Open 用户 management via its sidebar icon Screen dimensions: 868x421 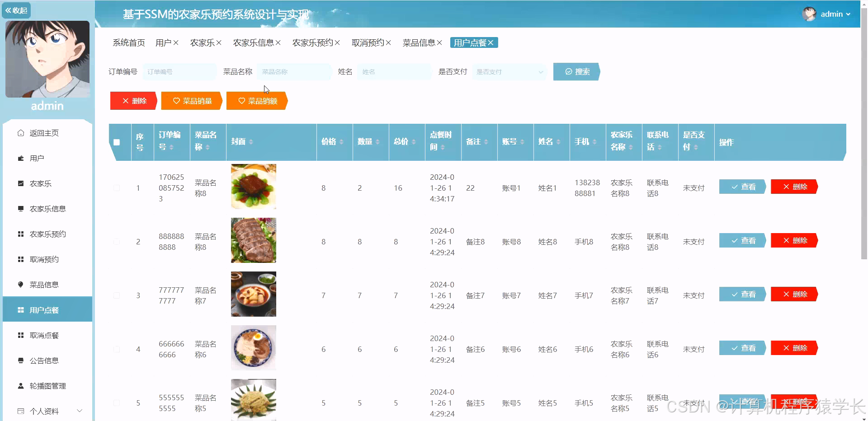click(x=20, y=158)
